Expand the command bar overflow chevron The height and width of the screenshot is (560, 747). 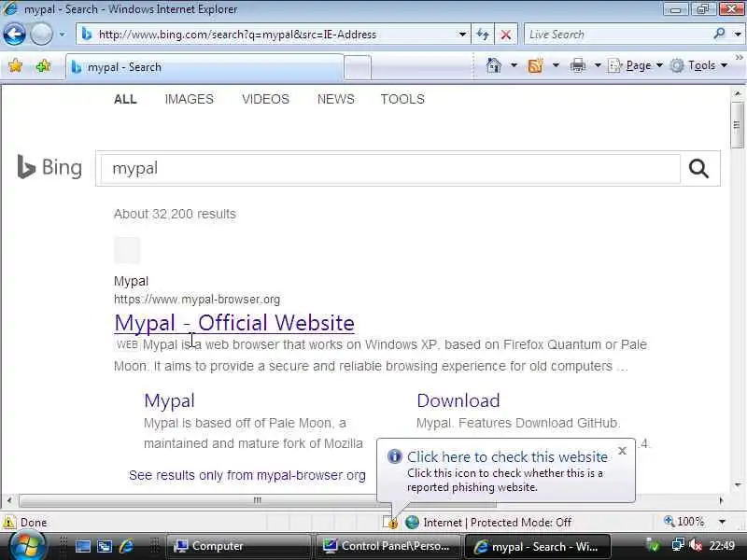pyautogui.click(x=739, y=58)
